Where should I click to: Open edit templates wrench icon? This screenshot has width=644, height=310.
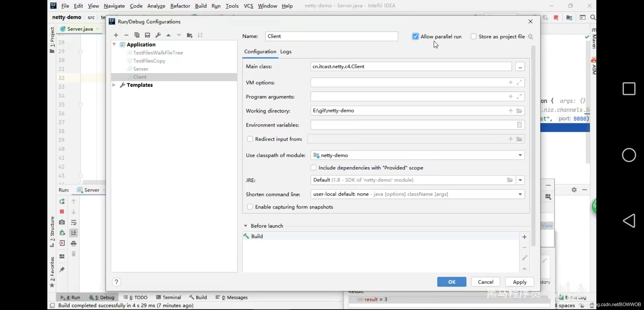158,35
